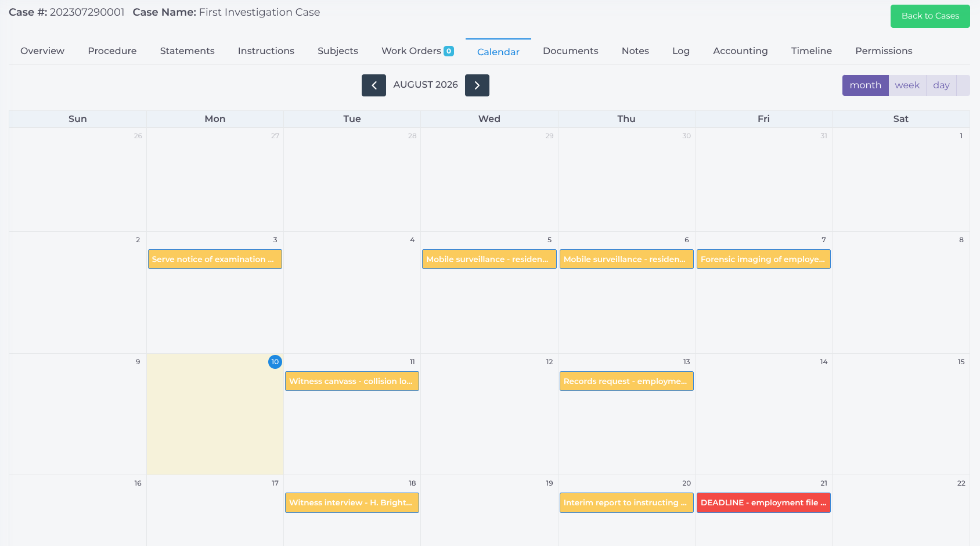Click day number 22 on Saturday

tap(961, 483)
